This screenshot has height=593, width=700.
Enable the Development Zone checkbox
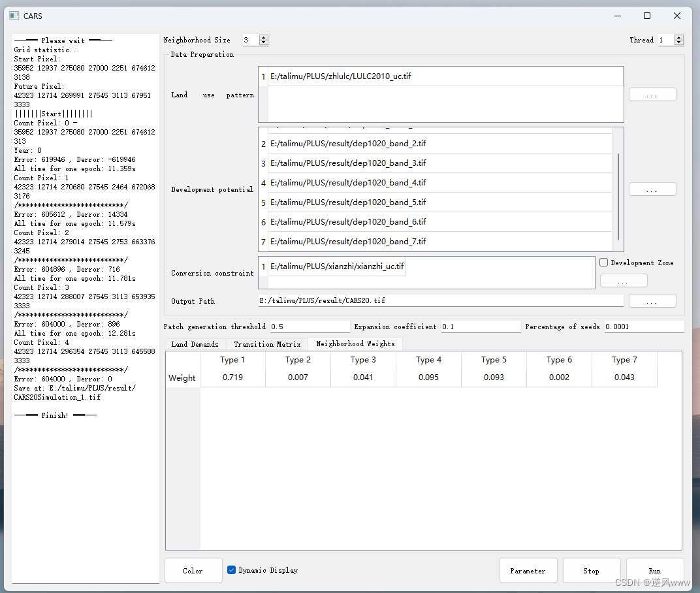[x=603, y=263]
